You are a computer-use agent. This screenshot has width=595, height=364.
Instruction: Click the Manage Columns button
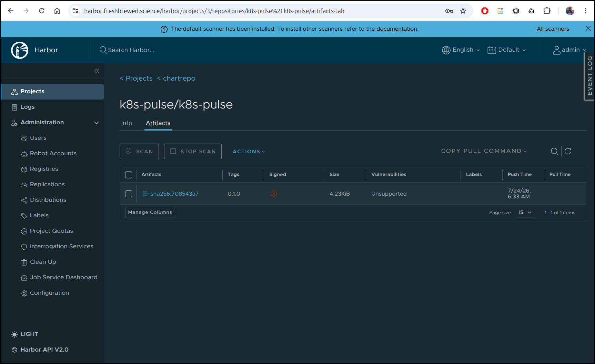[x=150, y=213]
